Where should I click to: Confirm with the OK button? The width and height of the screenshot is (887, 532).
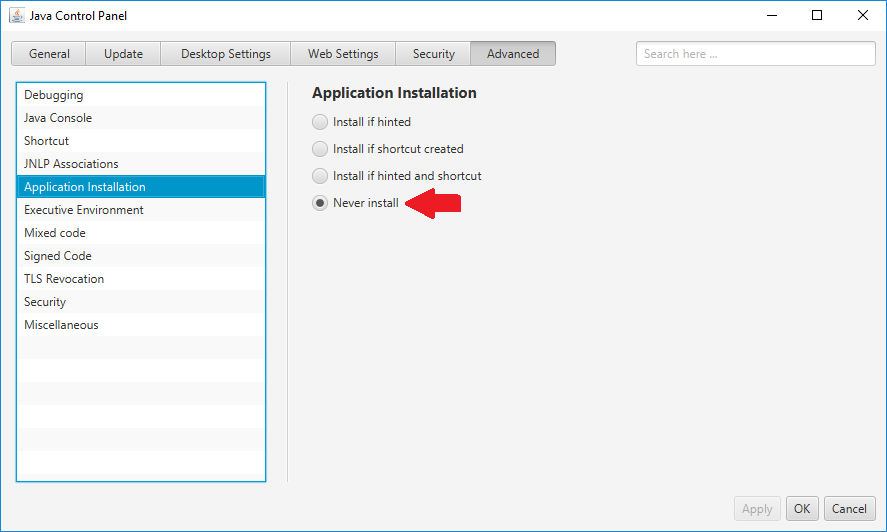(x=802, y=509)
